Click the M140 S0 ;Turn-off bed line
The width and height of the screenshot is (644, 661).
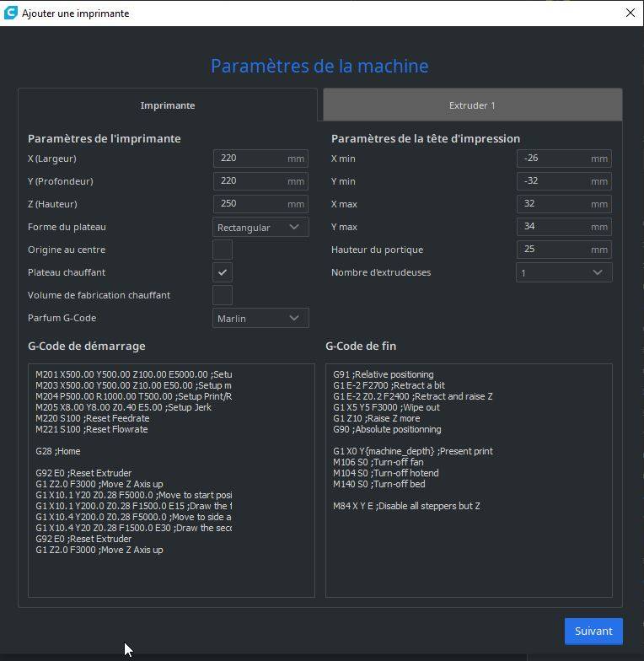[x=379, y=484]
